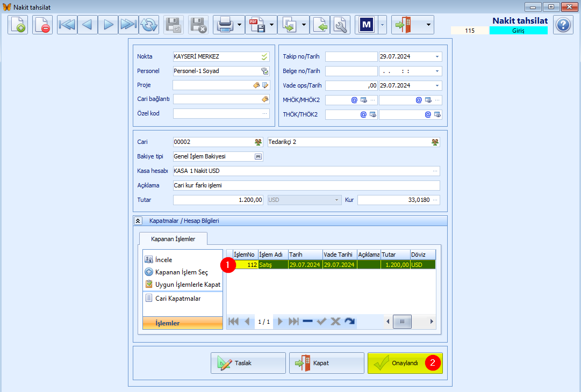Click the green check icon in Nokta field
Image resolution: width=581 pixels, height=392 pixels.
264,56
